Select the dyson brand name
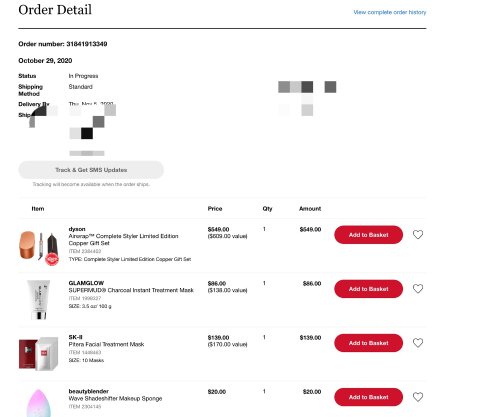Viewport: 480px width, 417px height. click(77, 229)
